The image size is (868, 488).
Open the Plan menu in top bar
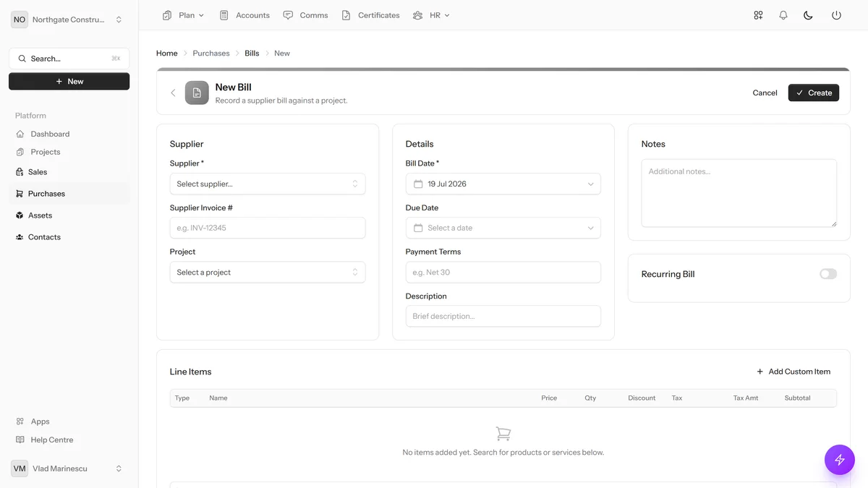(184, 15)
